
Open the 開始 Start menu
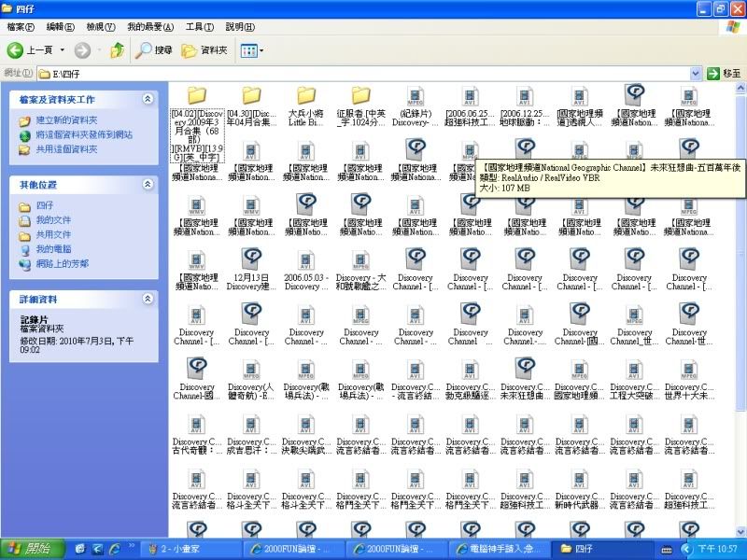pos(33,549)
